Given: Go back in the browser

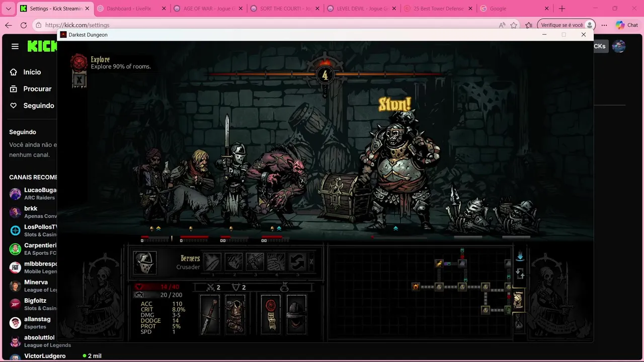Looking at the screenshot, I should (x=8, y=25).
